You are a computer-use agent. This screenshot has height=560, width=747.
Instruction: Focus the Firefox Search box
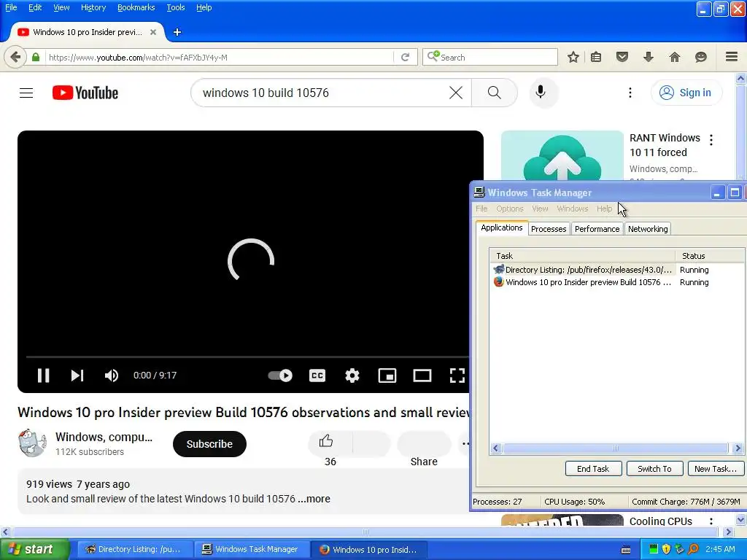[x=489, y=57]
